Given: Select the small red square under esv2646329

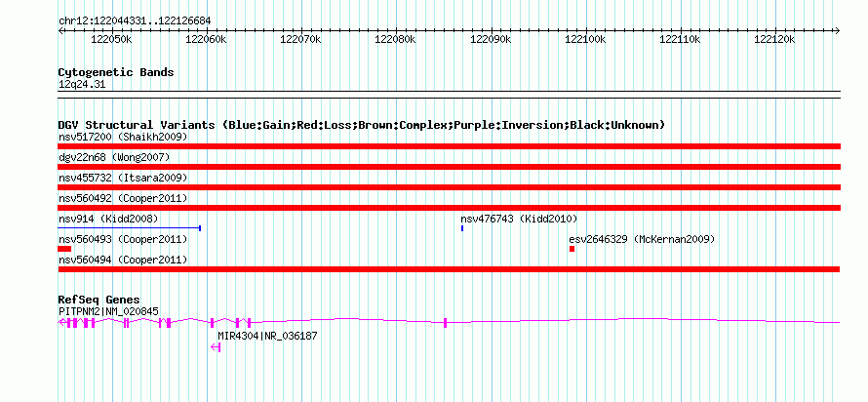Looking at the screenshot, I should point(572,249).
